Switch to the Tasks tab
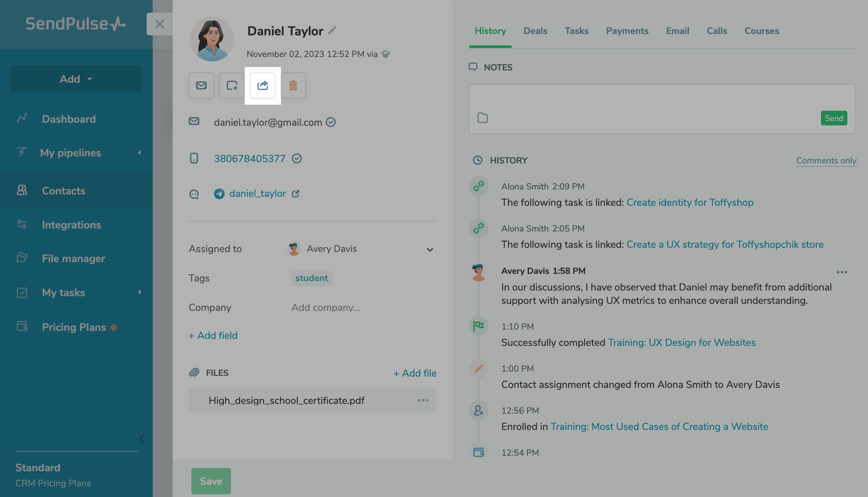The image size is (868, 497). 576,31
